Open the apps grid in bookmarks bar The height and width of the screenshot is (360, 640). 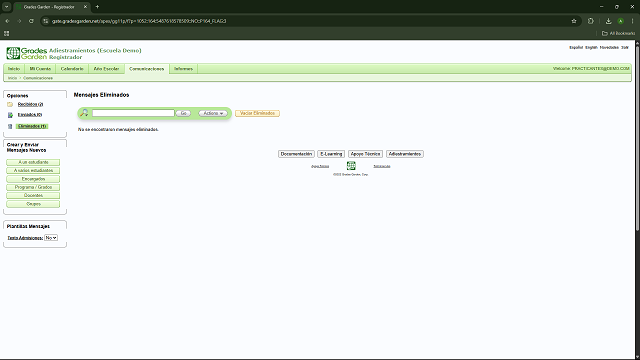click(x=7, y=33)
